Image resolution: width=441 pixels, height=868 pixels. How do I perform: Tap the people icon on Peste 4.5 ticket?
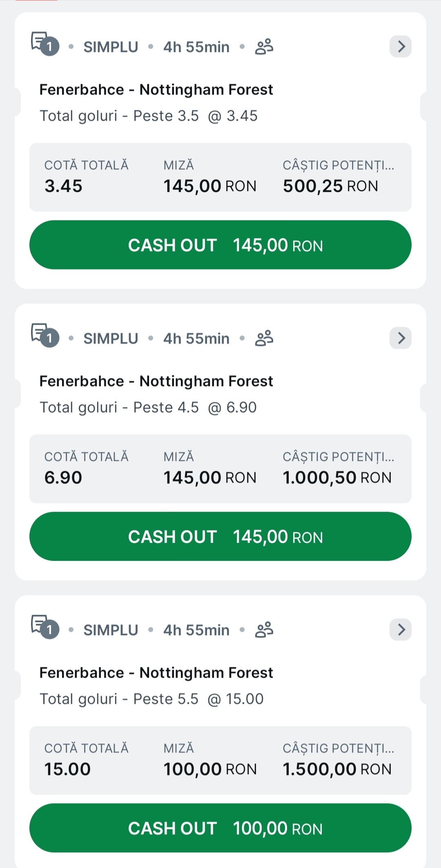pyautogui.click(x=264, y=338)
